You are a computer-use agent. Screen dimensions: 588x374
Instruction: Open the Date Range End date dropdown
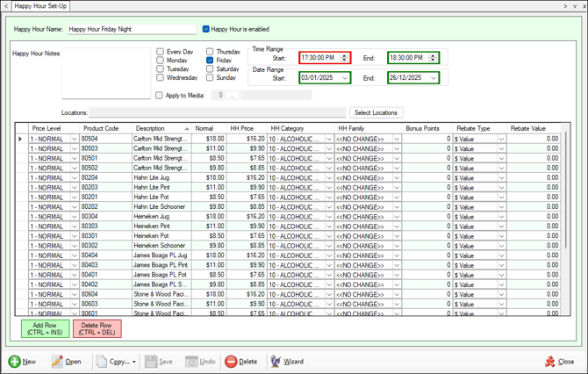point(434,78)
